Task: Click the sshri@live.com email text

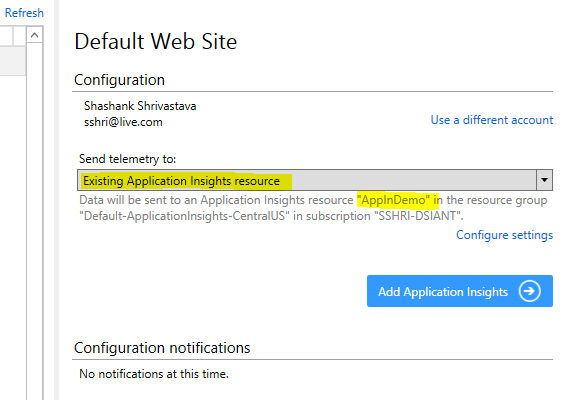Action: (123, 122)
